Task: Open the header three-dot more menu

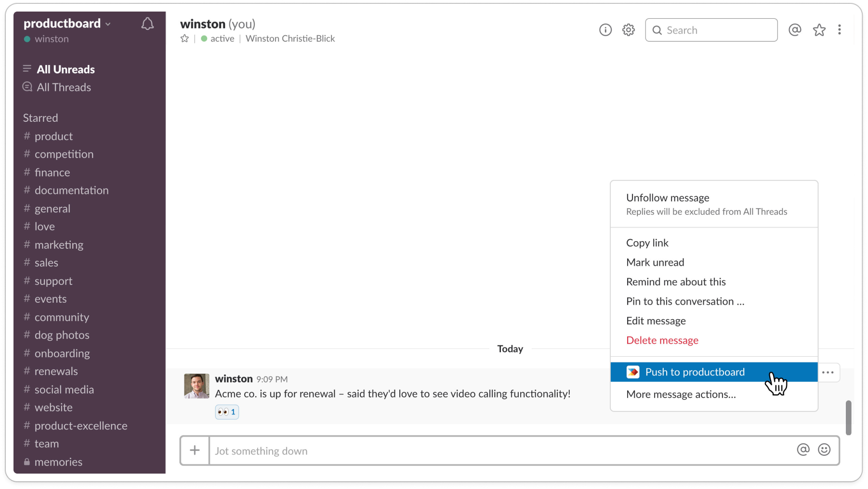Action: click(840, 30)
